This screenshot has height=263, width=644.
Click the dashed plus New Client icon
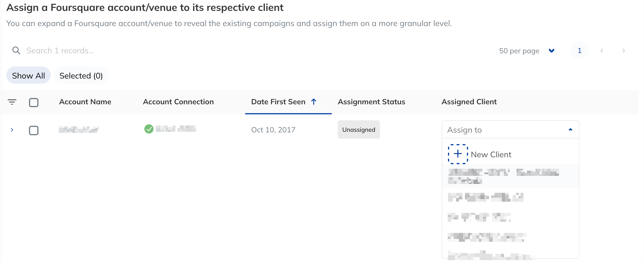tap(458, 154)
